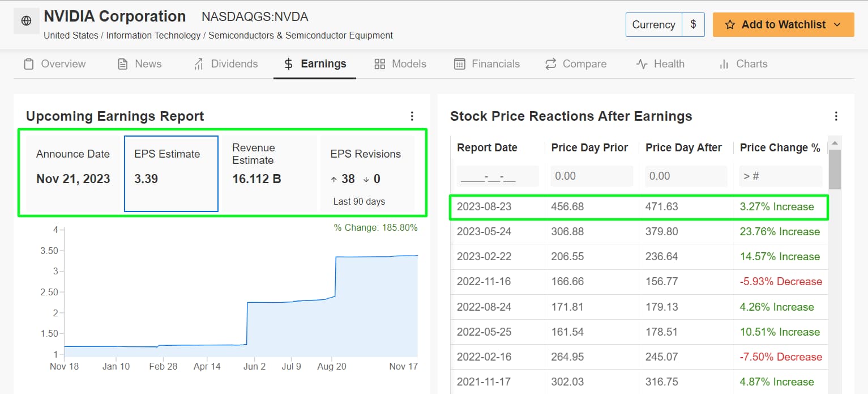This screenshot has height=394, width=868.
Task: Select the 2023-02-22 report date cell
Action: coord(484,257)
